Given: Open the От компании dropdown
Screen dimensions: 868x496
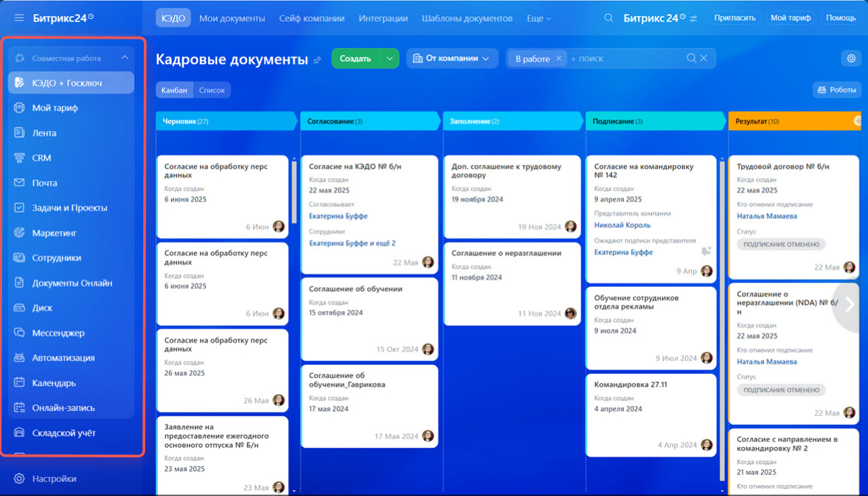Looking at the screenshot, I should pyautogui.click(x=452, y=58).
